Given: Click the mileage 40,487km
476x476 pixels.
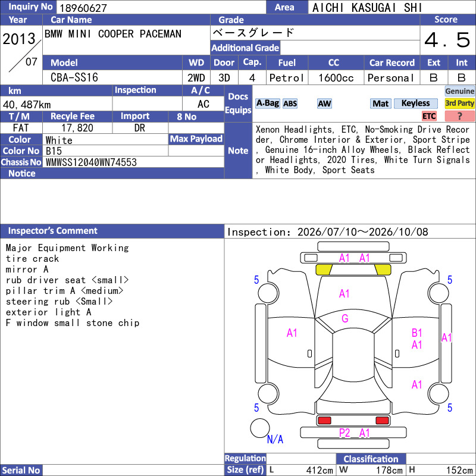Looking at the screenshot, I should click(27, 105).
